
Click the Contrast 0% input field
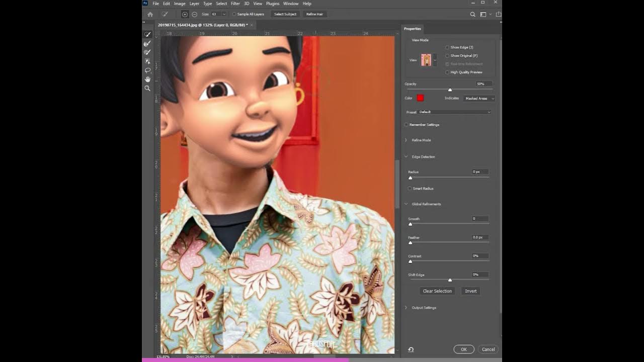click(480, 256)
